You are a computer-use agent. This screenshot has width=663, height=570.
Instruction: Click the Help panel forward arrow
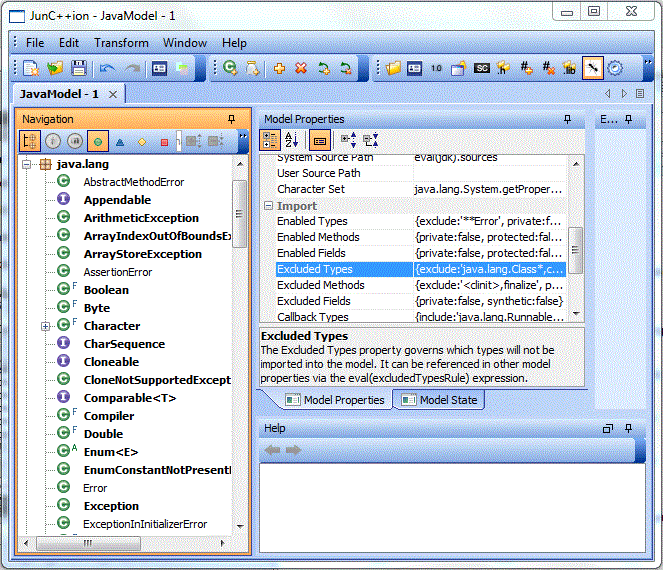pyautogui.click(x=293, y=450)
